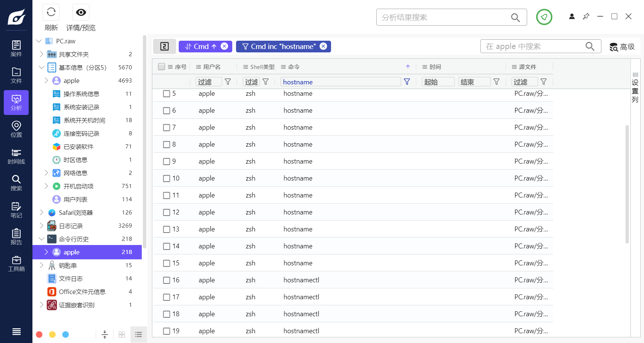
Task: Remove the Cmd sort chip
Action: pyautogui.click(x=224, y=46)
